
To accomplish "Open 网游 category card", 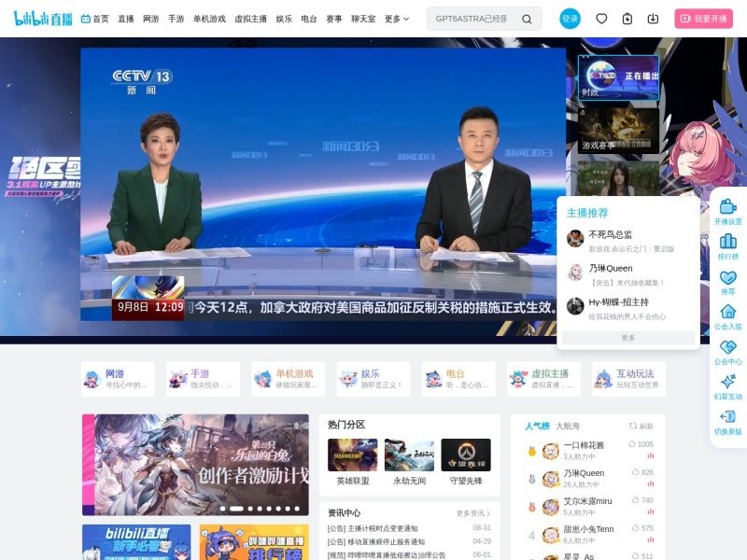I will click(118, 379).
